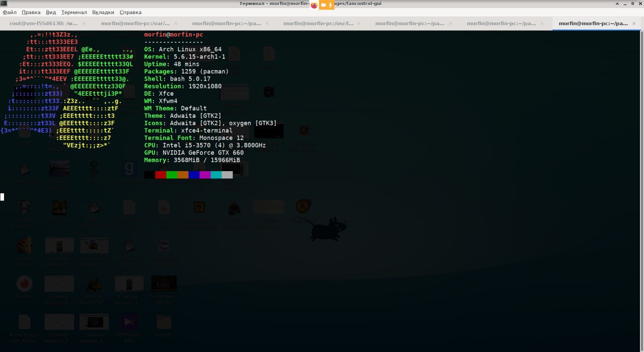Screen dimensions: 644x352
Task: Open the Правка menu
Action: 31,12
